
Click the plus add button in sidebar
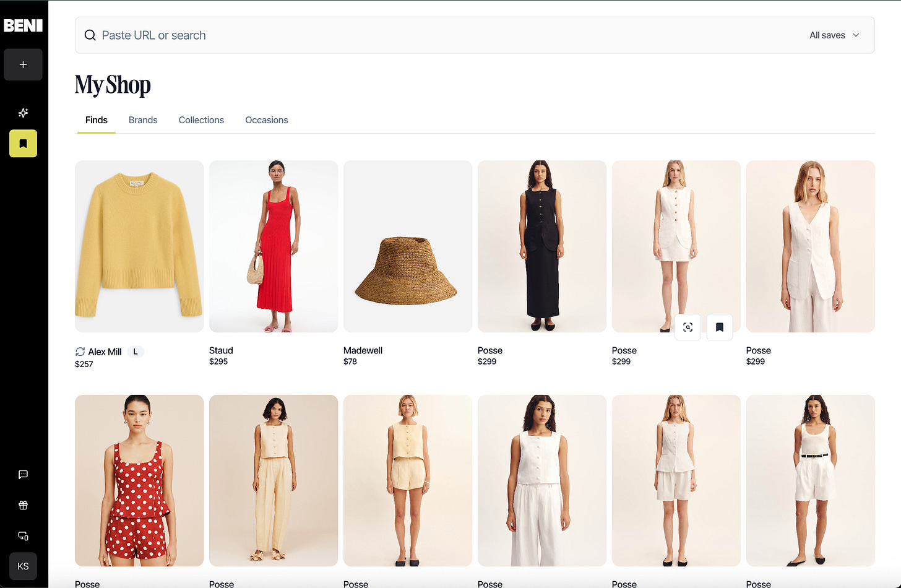pos(23,64)
